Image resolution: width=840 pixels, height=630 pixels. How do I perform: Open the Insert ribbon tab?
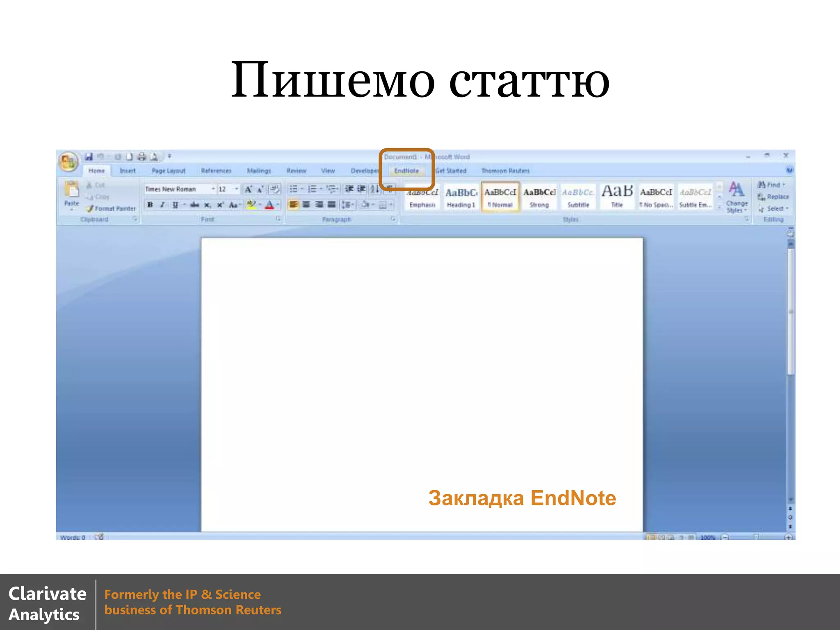coord(128,171)
